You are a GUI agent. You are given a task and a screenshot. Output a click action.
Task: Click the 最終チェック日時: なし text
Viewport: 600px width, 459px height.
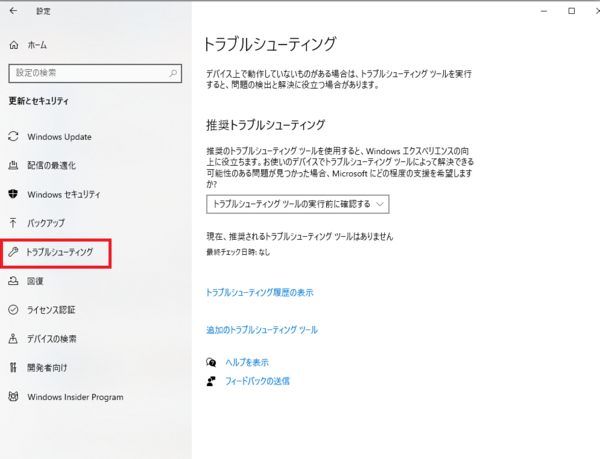pyautogui.click(x=238, y=252)
